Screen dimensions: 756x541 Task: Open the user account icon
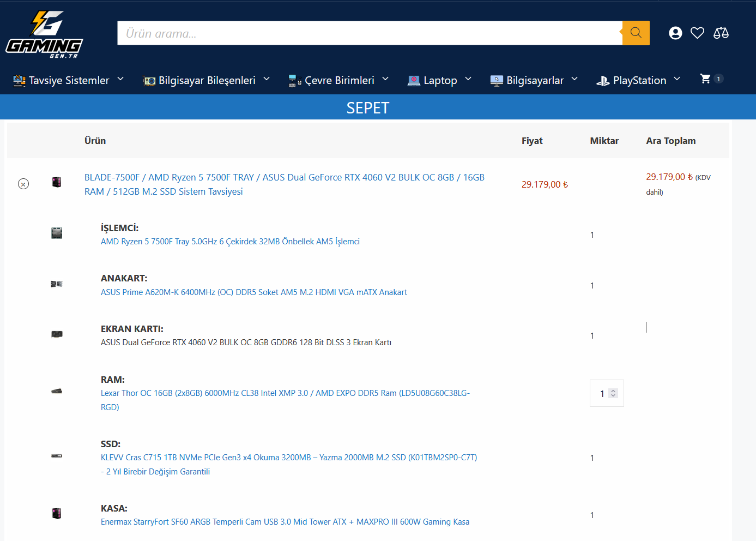(x=675, y=33)
